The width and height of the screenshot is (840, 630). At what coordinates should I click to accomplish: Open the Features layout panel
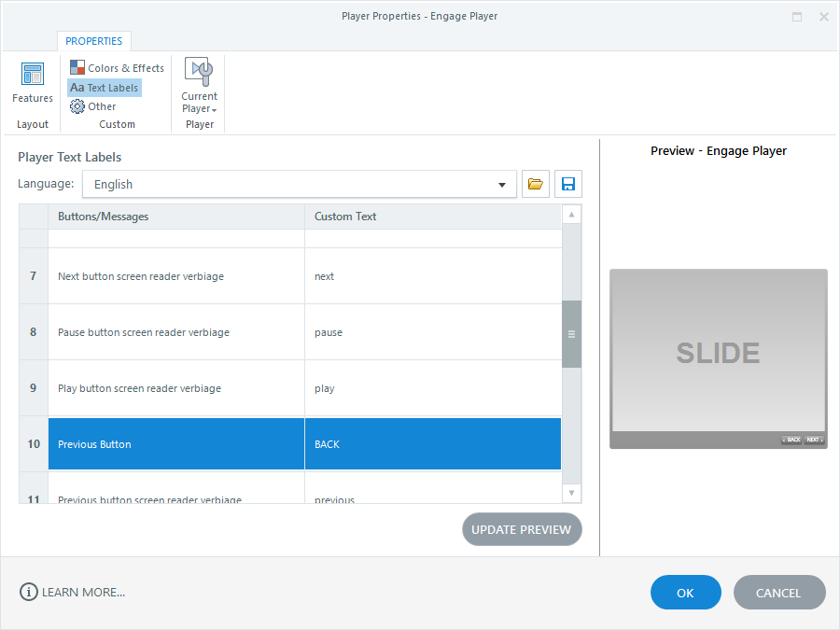pos(33,83)
